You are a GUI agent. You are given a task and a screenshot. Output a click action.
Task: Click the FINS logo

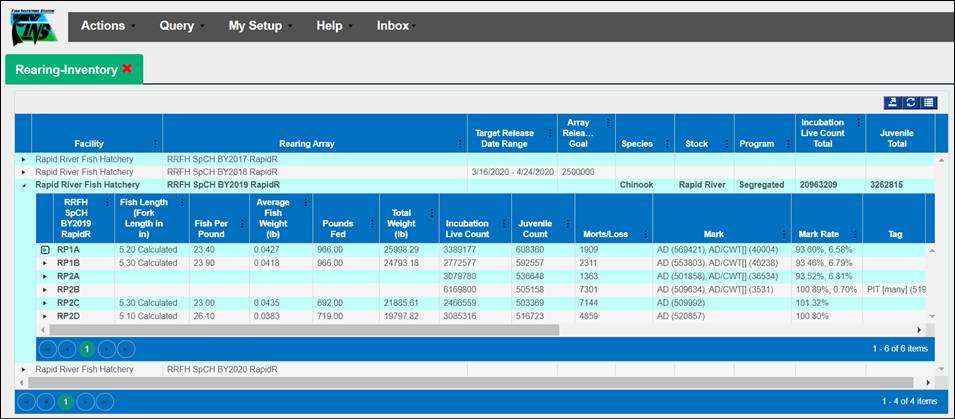pyautogui.click(x=34, y=26)
